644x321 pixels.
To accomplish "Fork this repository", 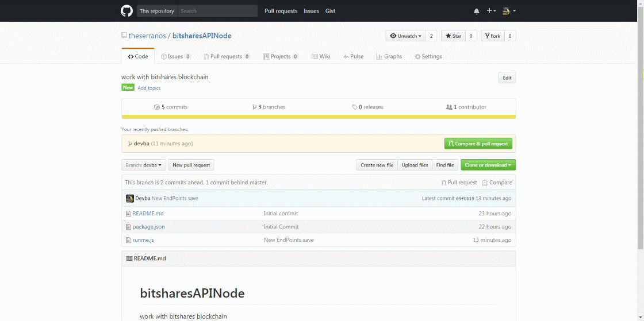I will [x=492, y=36].
